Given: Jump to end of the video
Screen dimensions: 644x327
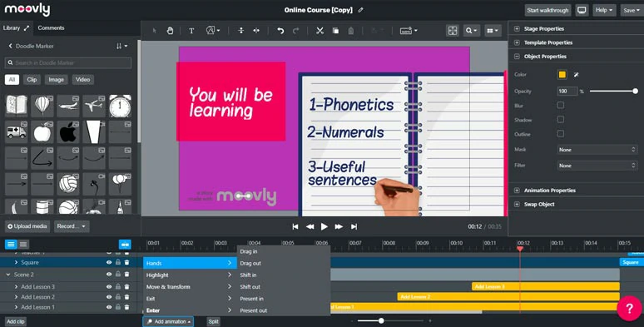Looking at the screenshot, I should pyautogui.click(x=354, y=226).
